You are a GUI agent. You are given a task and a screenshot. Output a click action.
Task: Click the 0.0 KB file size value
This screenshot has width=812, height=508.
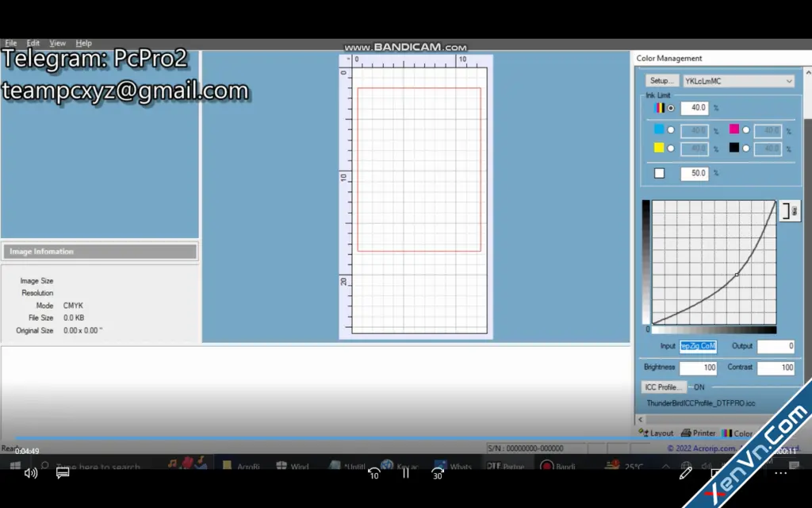[74, 317]
